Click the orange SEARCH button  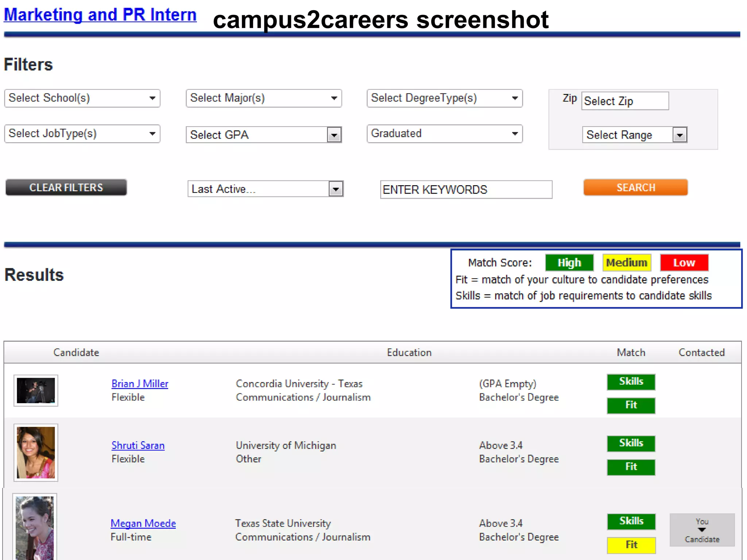pos(636,187)
